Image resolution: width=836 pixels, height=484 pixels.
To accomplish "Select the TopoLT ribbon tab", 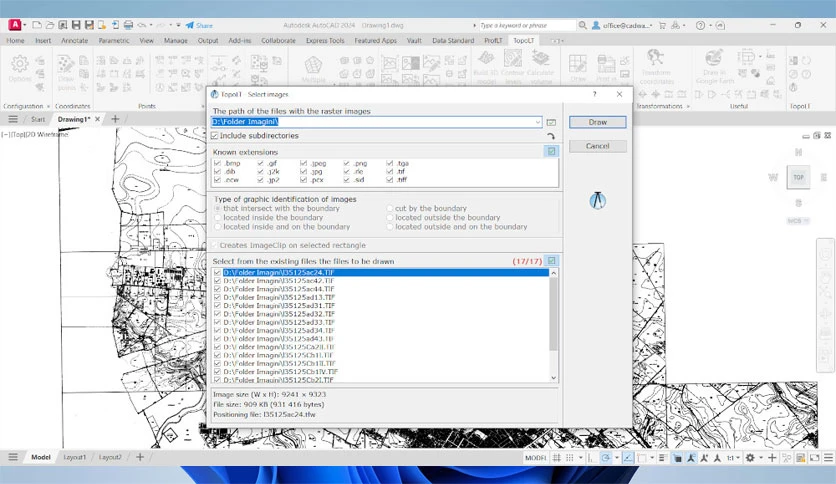I will (524, 41).
